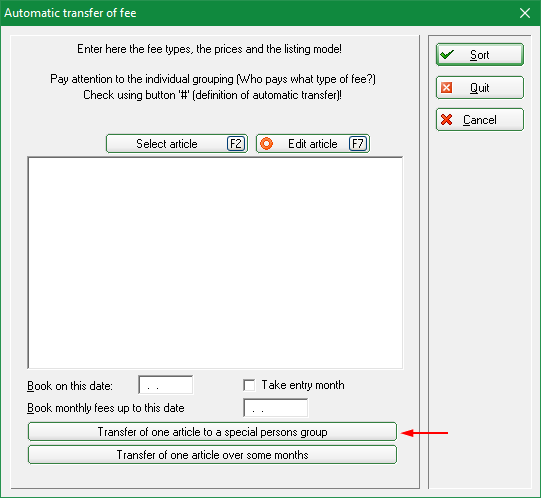Click inside the empty article list box
This screenshot has width=541, height=498.
click(215, 263)
